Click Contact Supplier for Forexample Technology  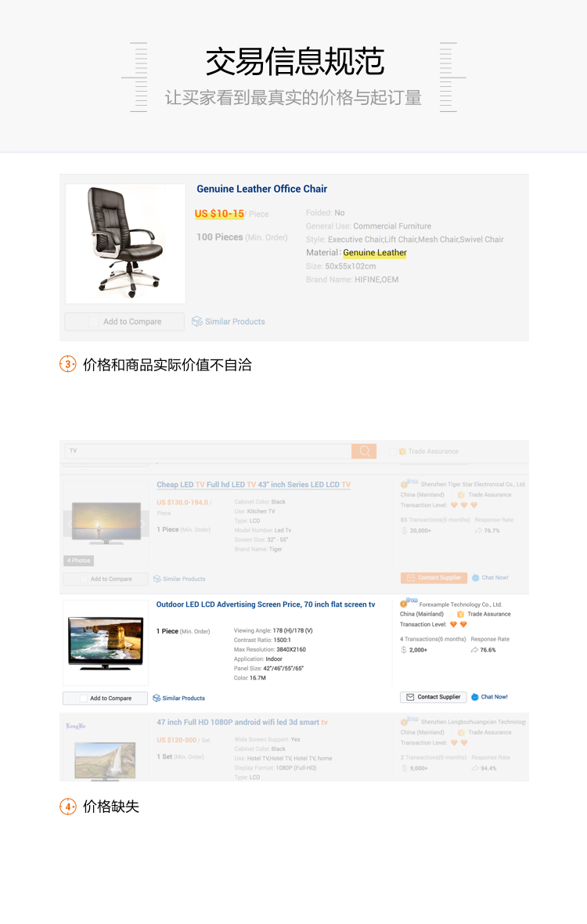tap(434, 697)
